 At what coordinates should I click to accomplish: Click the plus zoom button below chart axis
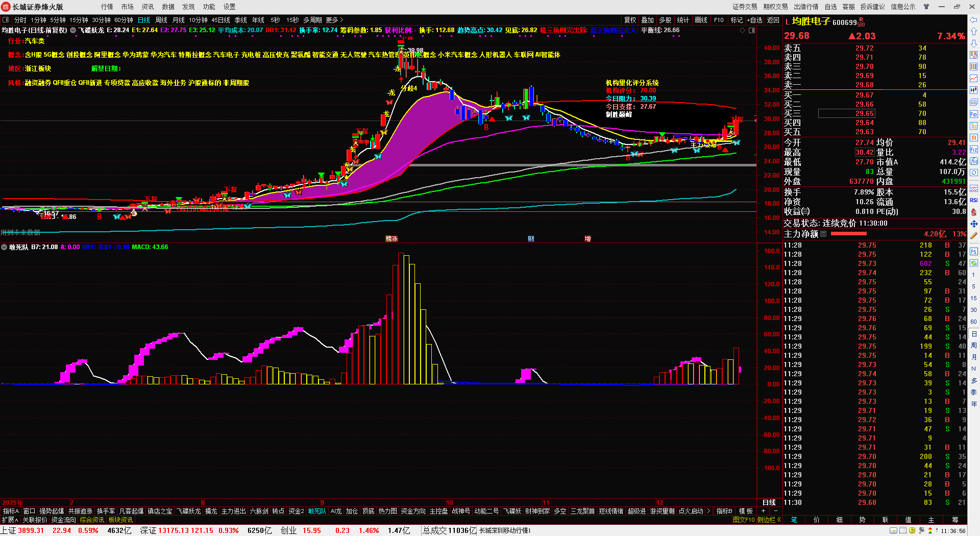[764, 511]
